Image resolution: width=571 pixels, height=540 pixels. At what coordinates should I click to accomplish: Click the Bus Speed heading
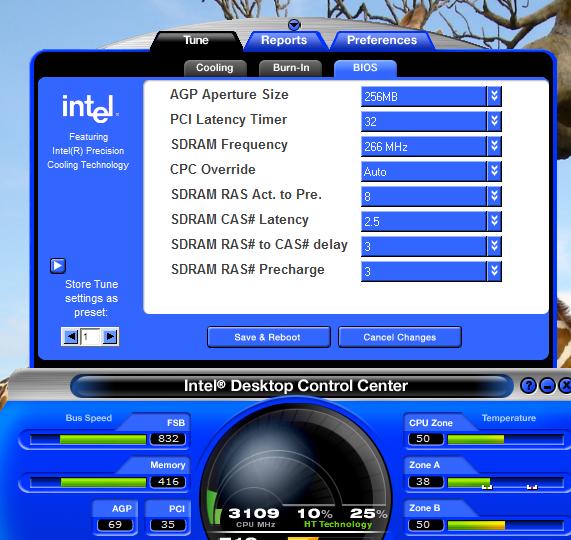tap(88, 418)
